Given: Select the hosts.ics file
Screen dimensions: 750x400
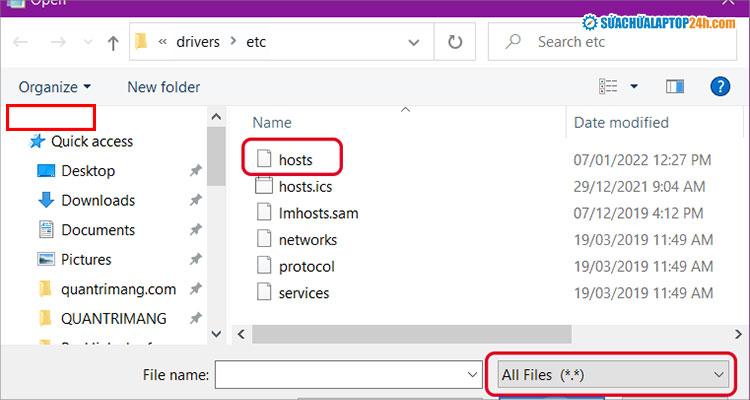Looking at the screenshot, I should click(305, 187).
